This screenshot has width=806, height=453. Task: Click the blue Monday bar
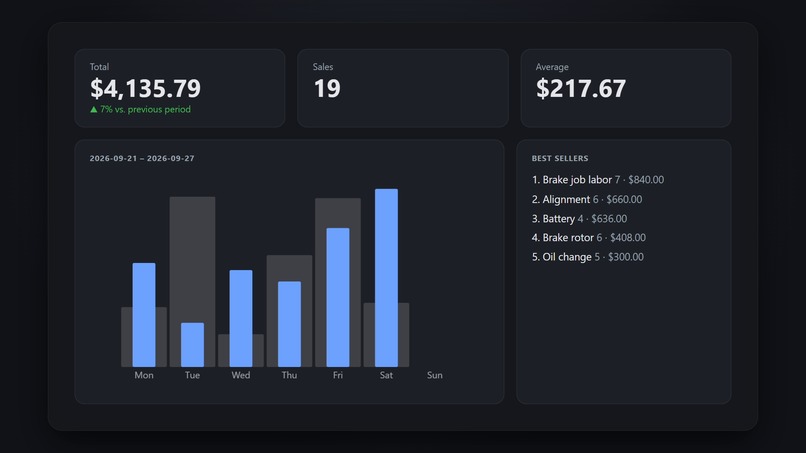144,315
